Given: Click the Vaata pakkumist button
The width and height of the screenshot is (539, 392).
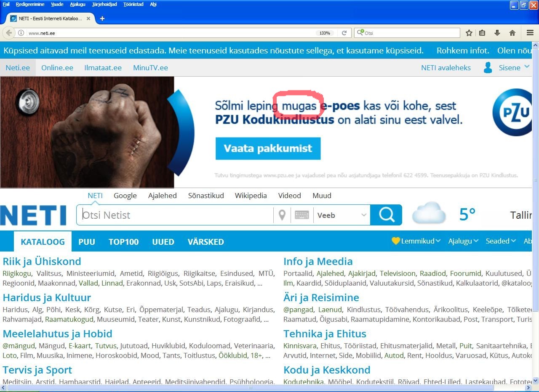Looking at the screenshot, I should (268, 148).
